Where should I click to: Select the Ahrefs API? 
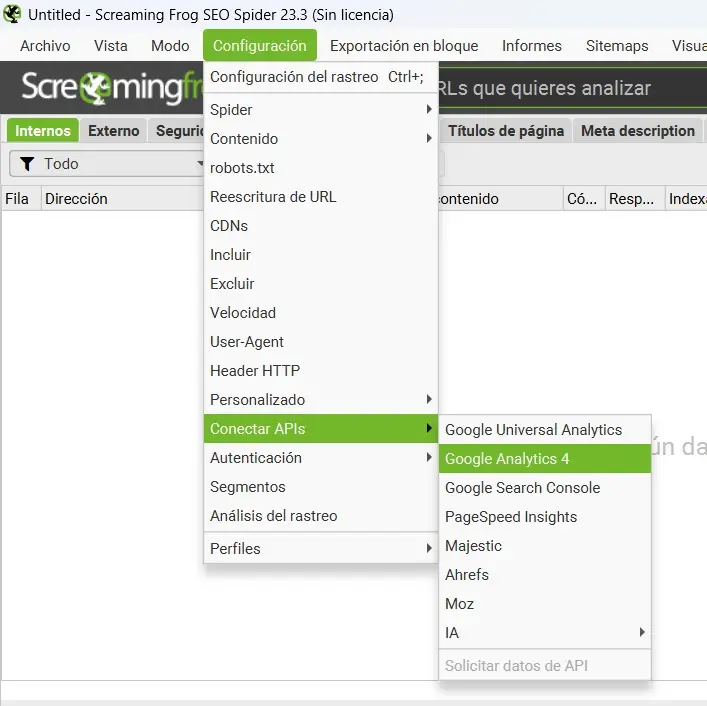coord(545,575)
